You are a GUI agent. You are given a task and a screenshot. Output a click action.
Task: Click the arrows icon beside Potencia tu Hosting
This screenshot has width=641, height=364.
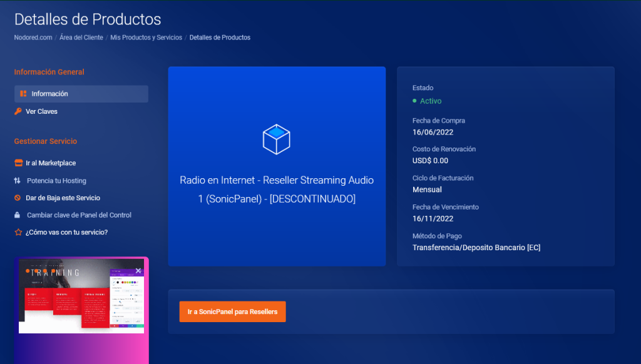[x=18, y=181]
